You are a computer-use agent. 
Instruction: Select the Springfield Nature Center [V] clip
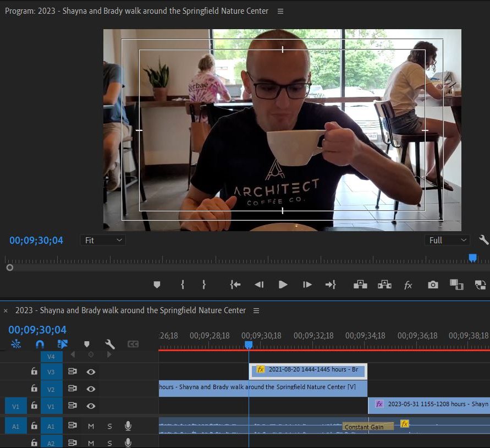pos(263,388)
